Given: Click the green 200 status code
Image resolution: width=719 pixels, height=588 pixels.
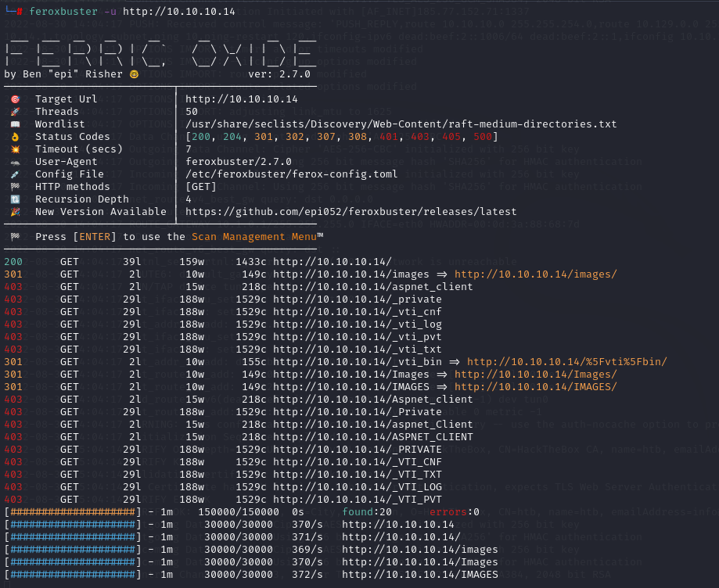Looking at the screenshot, I should [13, 262].
